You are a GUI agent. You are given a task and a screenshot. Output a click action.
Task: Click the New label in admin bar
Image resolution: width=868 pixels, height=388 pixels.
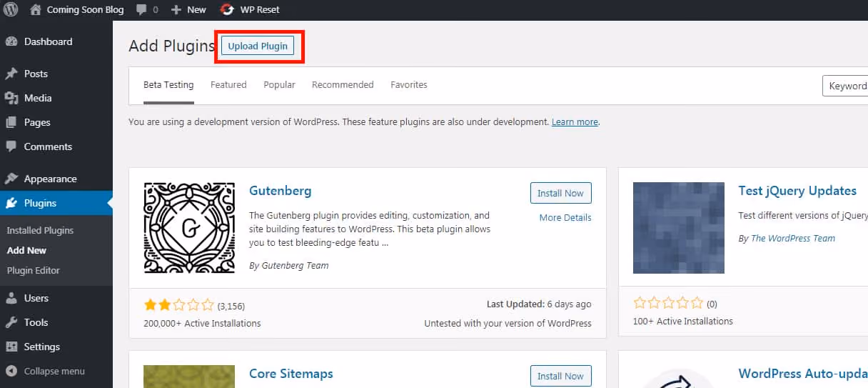click(196, 10)
